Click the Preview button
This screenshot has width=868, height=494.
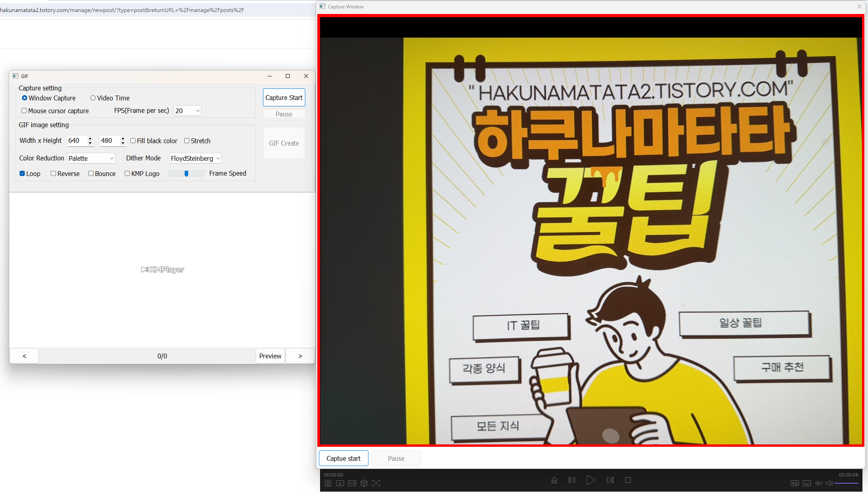pyautogui.click(x=270, y=356)
